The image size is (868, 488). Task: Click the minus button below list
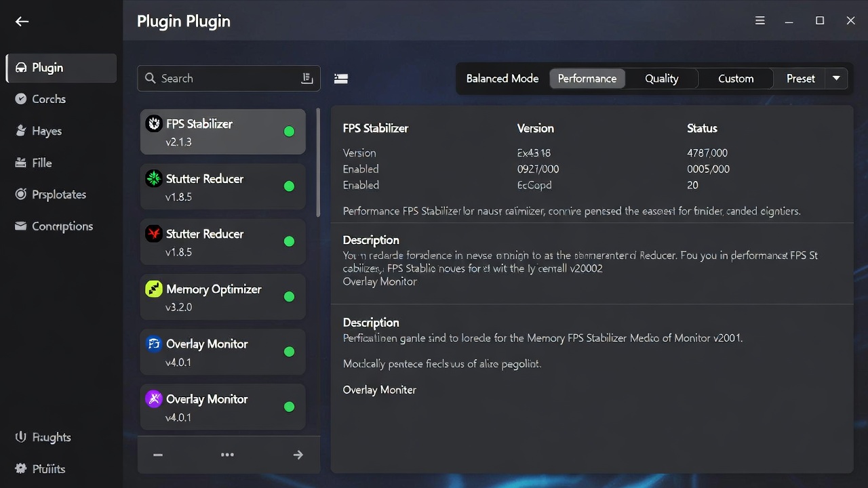(x=158, y=455)
